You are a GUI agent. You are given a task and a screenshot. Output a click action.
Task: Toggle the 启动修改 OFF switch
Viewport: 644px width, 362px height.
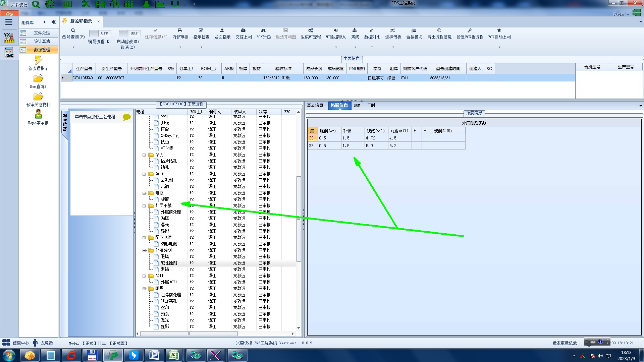point(129,33)
